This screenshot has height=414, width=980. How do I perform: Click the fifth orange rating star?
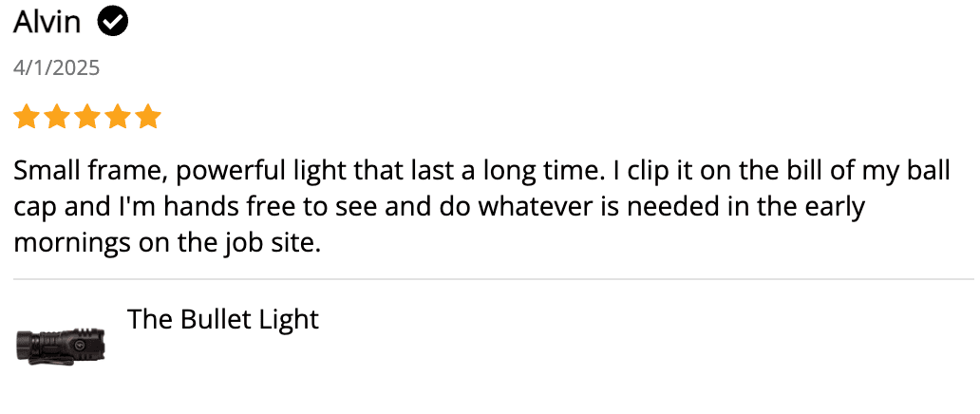tap(148, 117)
